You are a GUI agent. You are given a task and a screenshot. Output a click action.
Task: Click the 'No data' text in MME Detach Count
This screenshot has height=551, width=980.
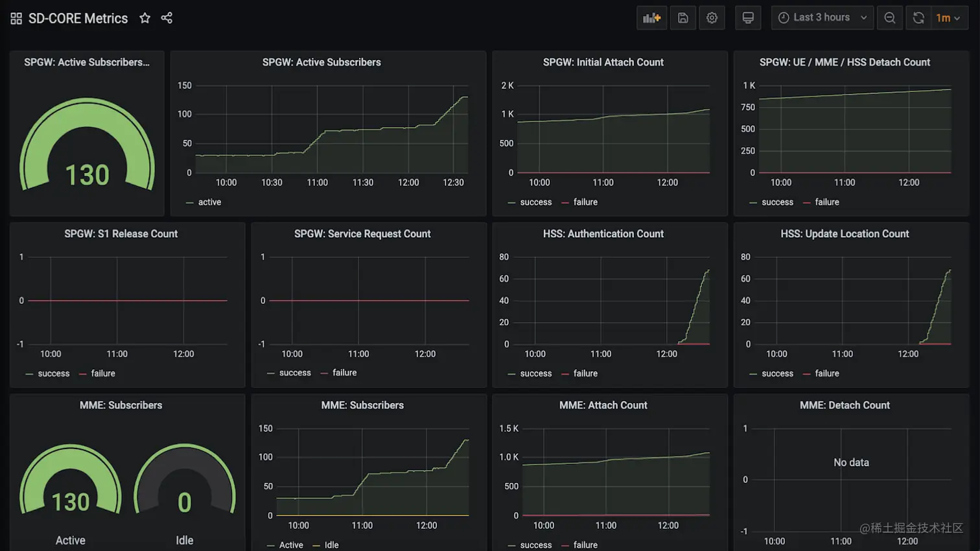tap(851, 462)
